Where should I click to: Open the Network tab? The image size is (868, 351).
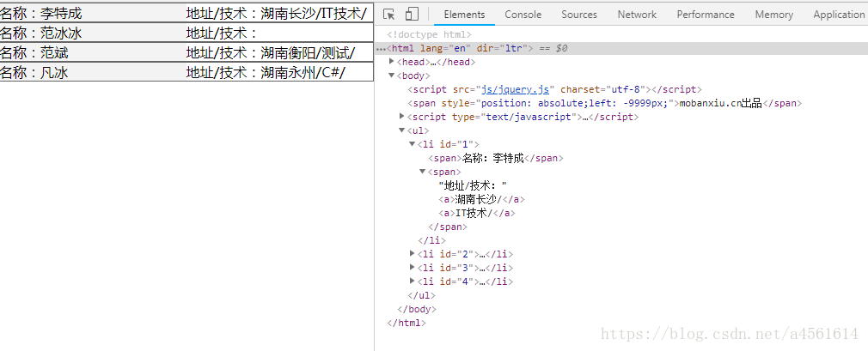[x=637, y=15]
